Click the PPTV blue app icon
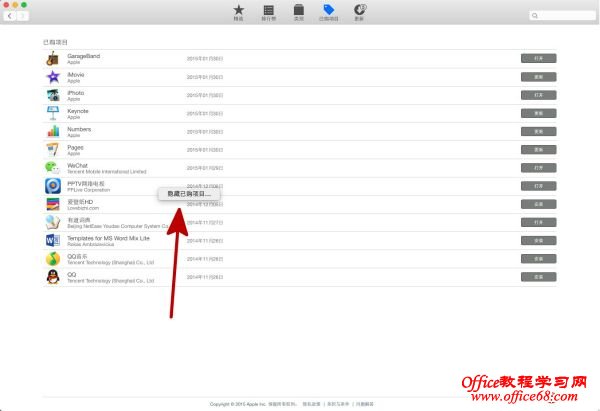Image resolution: width=600 pixels, height=411 pixels. coord(53,186)
